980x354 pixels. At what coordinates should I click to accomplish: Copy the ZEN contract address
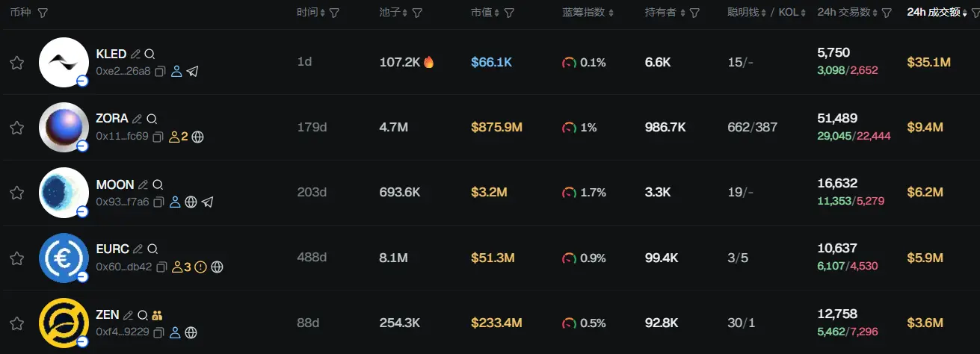point(159,332)
